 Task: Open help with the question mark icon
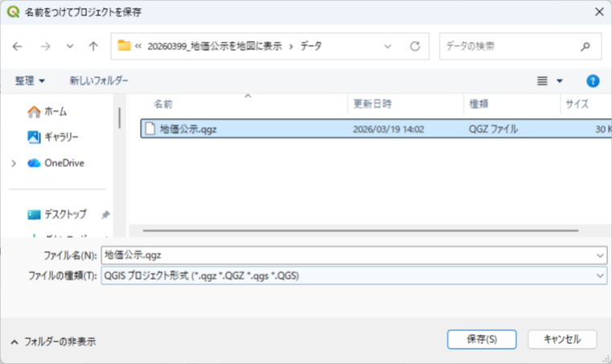(594, 81)
